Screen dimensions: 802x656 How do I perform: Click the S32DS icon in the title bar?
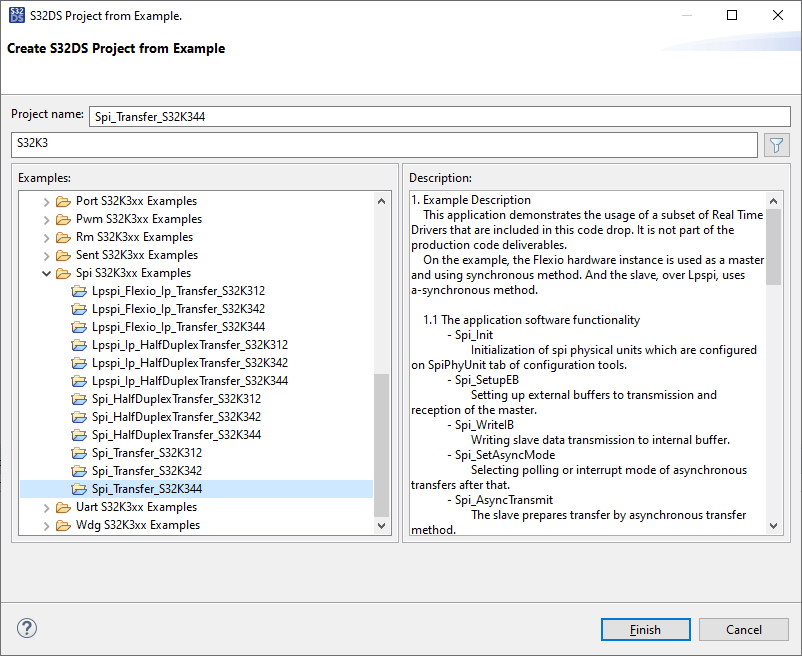[x=15, y=15]
